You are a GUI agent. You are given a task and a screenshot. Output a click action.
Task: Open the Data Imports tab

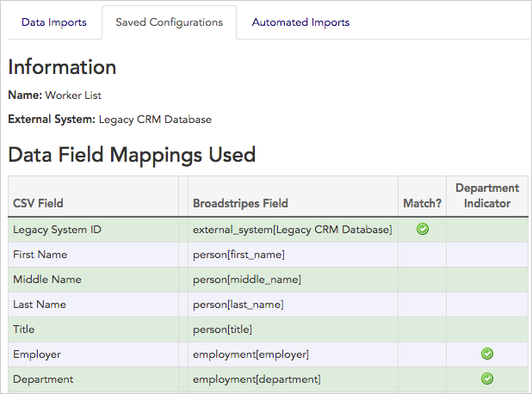coord(54,22)
